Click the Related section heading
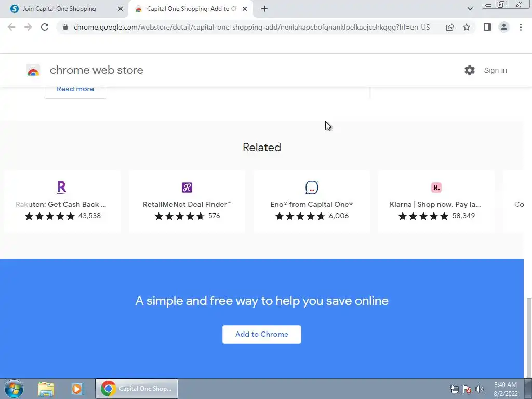Viewport: 532px width, 399px height. pyautogui.click(x=262, y=147)
